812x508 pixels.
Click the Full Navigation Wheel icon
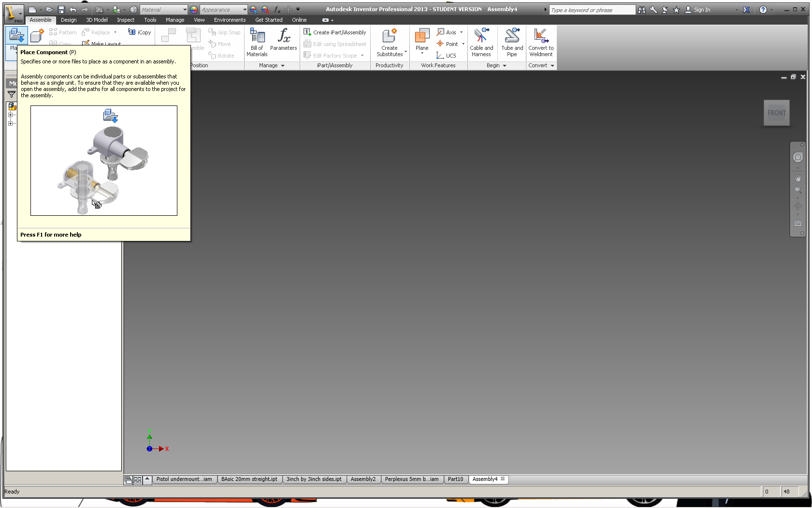798,157
